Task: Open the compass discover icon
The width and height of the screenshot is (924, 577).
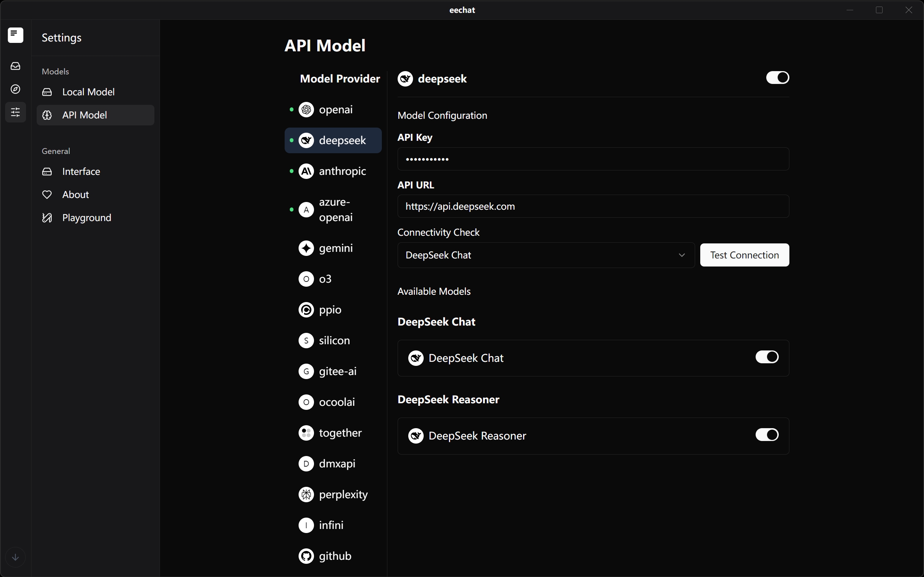Action: (15, 89)
